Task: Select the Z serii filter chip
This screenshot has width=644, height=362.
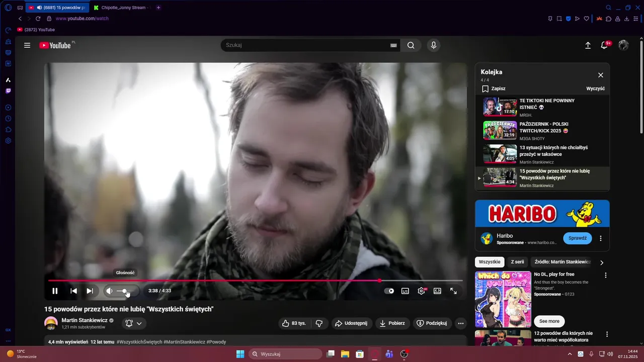Action: tap(517, 262)
